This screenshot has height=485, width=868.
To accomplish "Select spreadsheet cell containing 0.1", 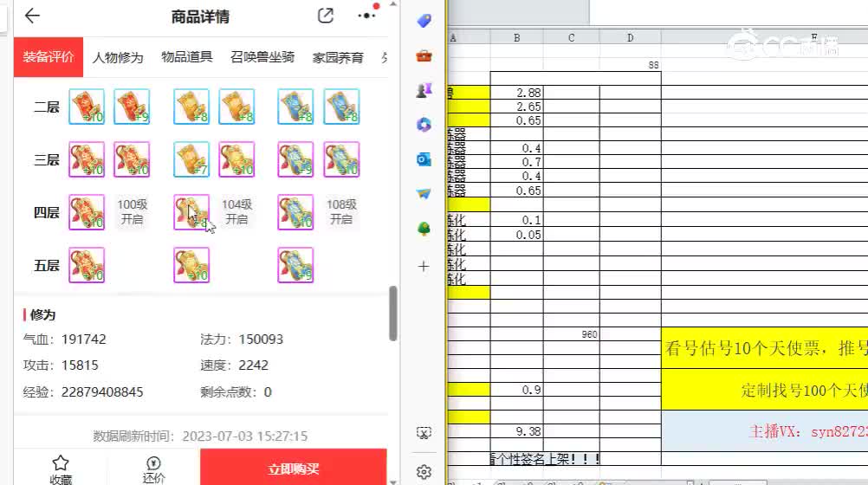I will click(516, 220).
